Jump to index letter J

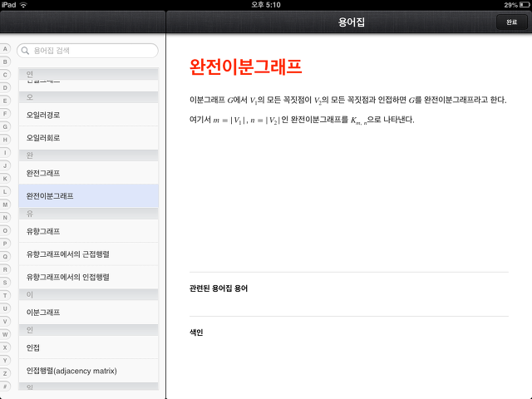(5, 165)
